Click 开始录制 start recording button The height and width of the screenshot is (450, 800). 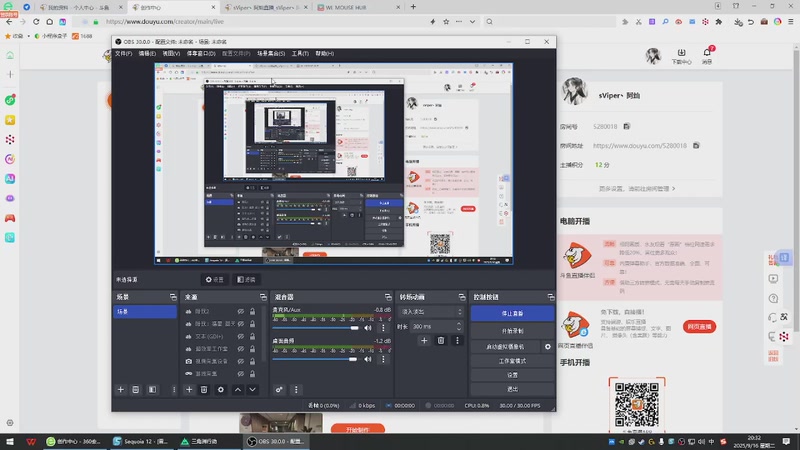point(512,331)
